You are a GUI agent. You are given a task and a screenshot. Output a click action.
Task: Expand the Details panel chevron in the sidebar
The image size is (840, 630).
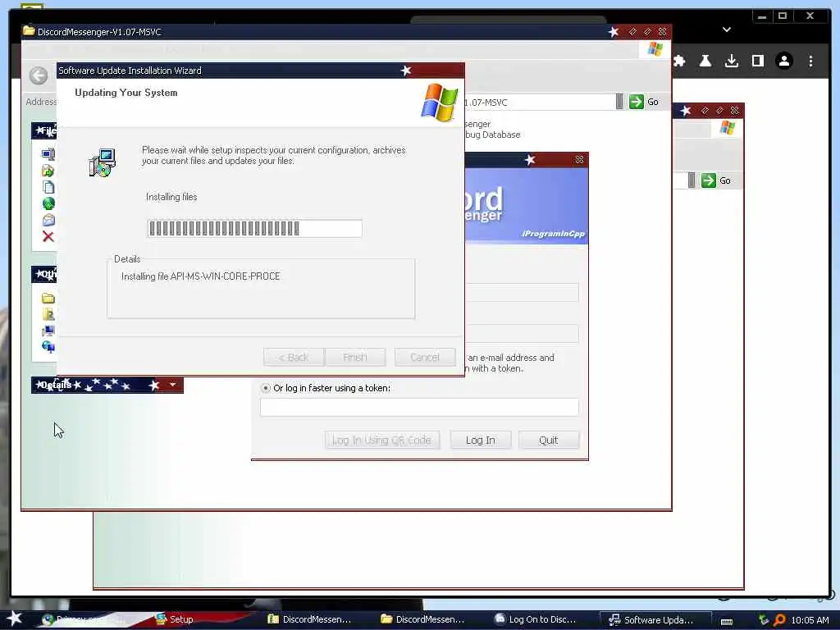(x=172, y=385)
